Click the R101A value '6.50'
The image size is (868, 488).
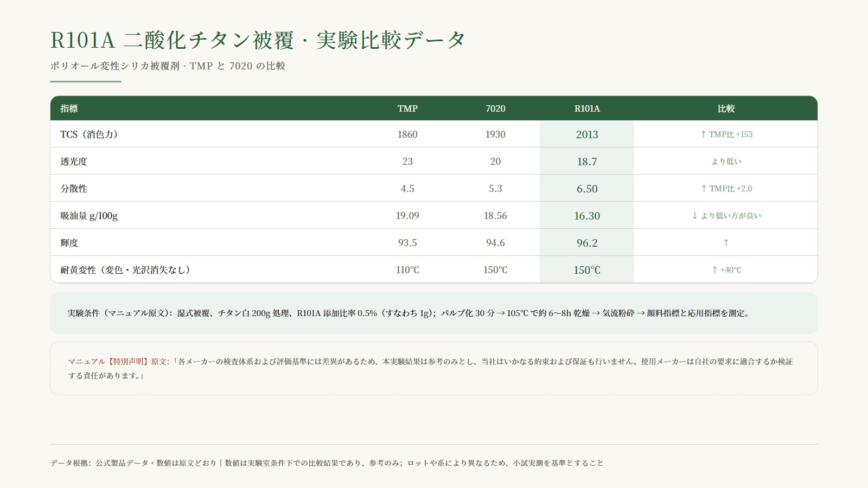(x=587, y=189)
